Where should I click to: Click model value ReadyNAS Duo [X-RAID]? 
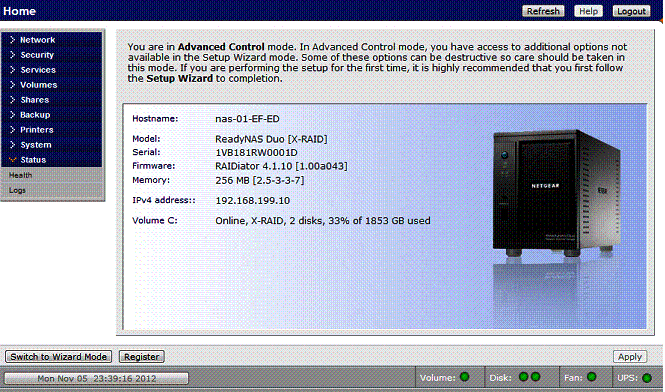[271, 139]
